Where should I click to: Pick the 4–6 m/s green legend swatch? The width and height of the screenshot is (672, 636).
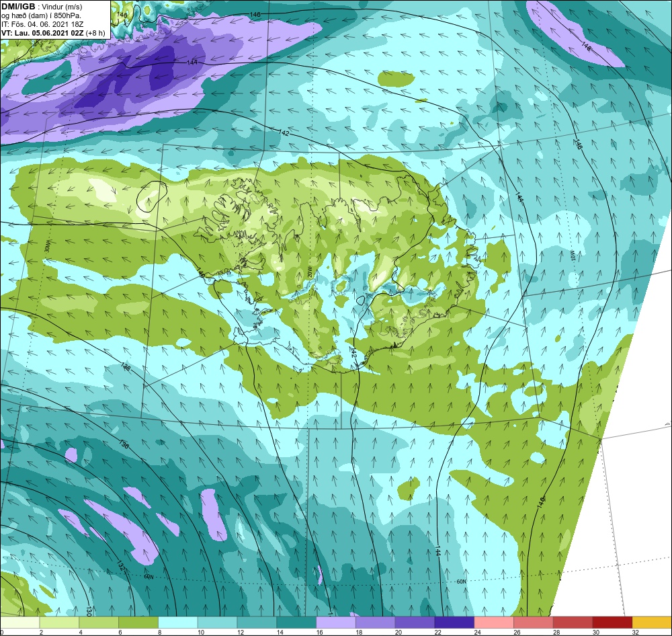pyautogui.click(x=99, y=623)
